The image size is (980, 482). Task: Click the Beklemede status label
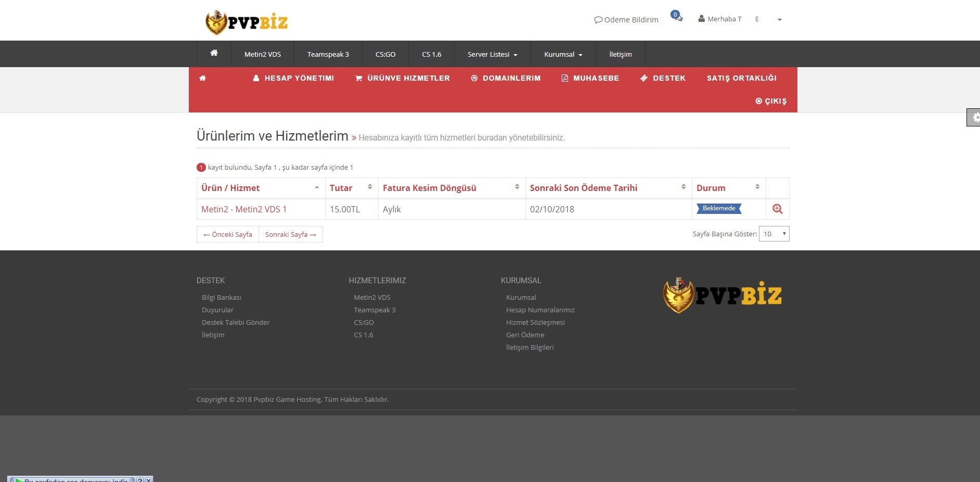coord(719,208)
